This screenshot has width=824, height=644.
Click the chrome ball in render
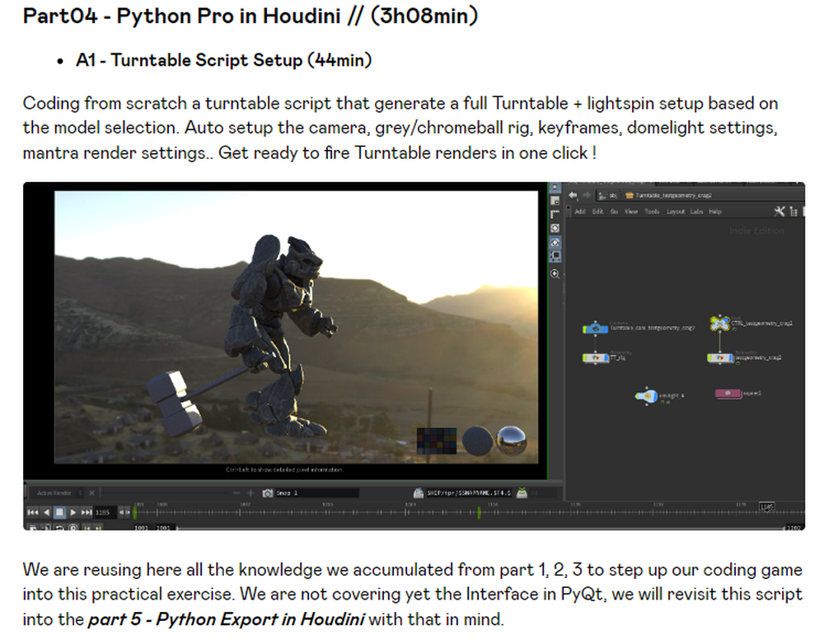pyautogui.click(x=511, y=441)
